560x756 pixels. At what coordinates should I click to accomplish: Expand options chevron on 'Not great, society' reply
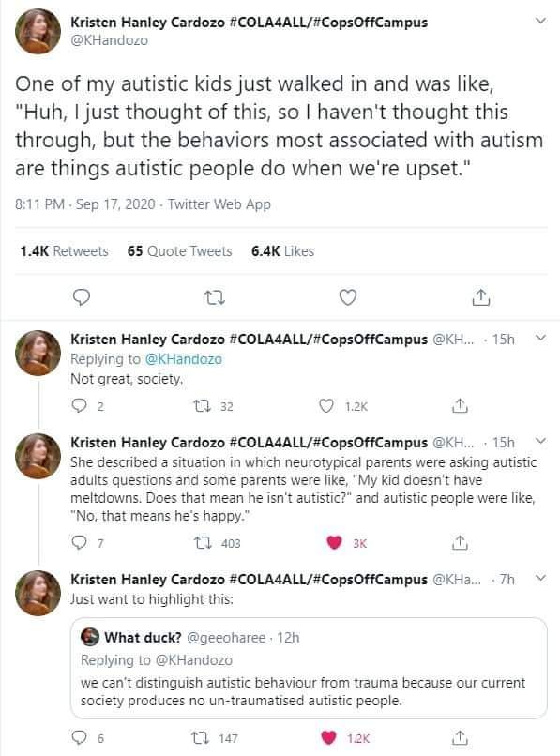pyautogui.click(x=541, y=338)
